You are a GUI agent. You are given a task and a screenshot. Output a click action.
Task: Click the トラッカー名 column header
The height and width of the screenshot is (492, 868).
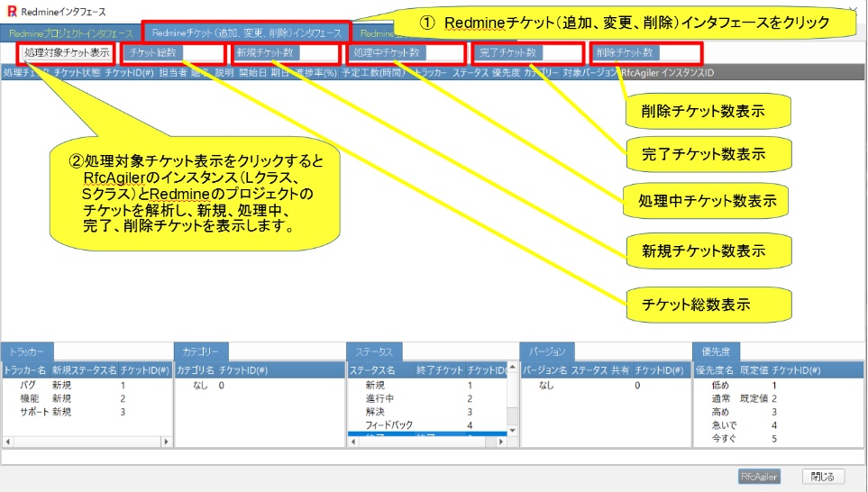point(25,370)
